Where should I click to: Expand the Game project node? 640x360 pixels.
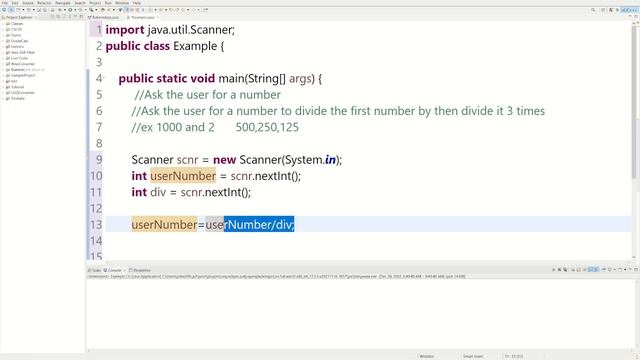pos(3,35)
